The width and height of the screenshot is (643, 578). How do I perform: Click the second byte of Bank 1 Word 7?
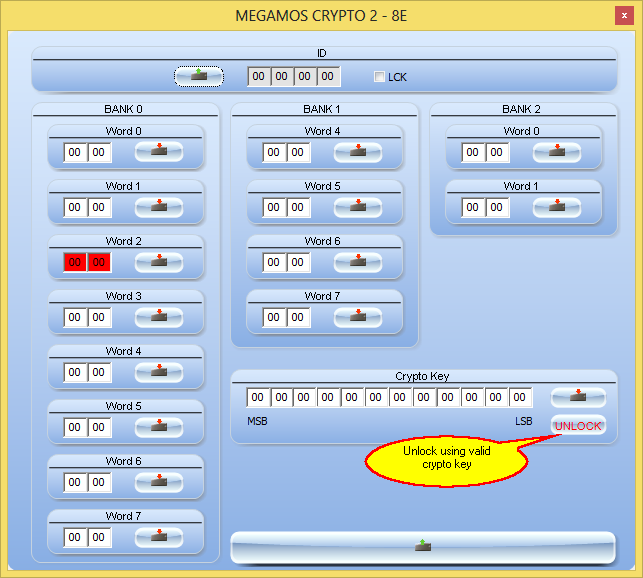[x=298, y=317]
